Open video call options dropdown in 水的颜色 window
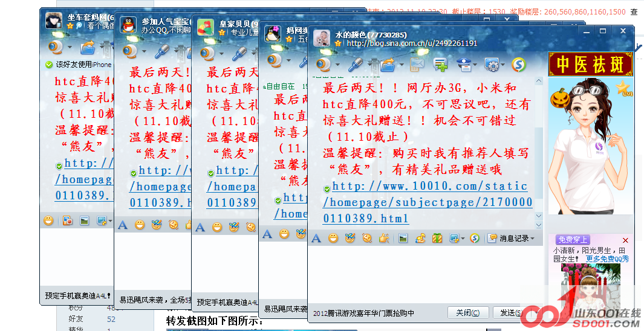This screenshot has height=331, width=644. pyautogui.click(x=337, y=65)
